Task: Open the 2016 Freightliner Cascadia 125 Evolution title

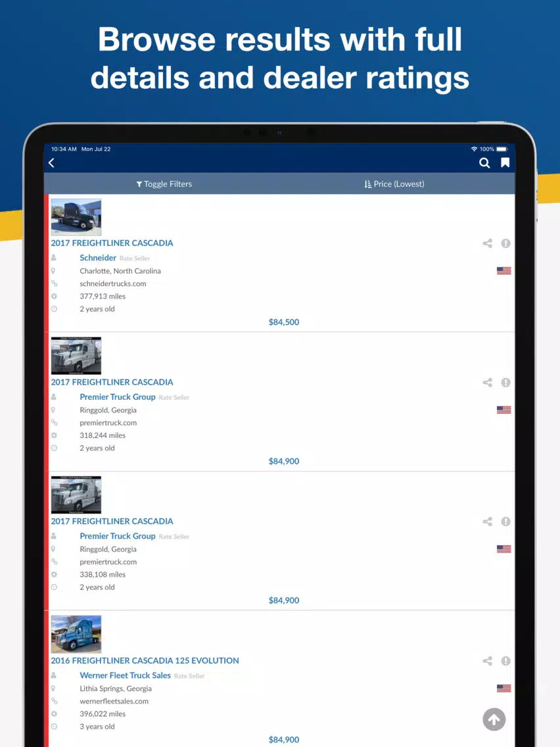Action: [x=145, y=660]
